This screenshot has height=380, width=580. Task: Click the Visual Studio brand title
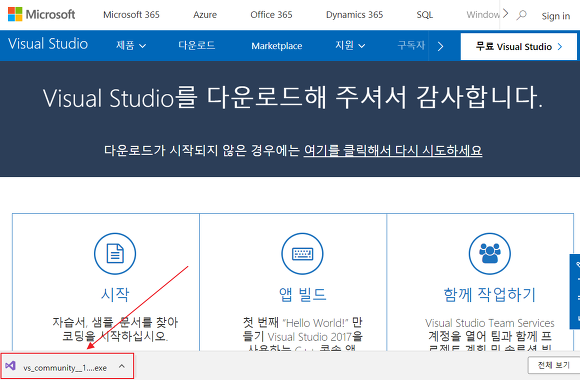click(48, 44)
